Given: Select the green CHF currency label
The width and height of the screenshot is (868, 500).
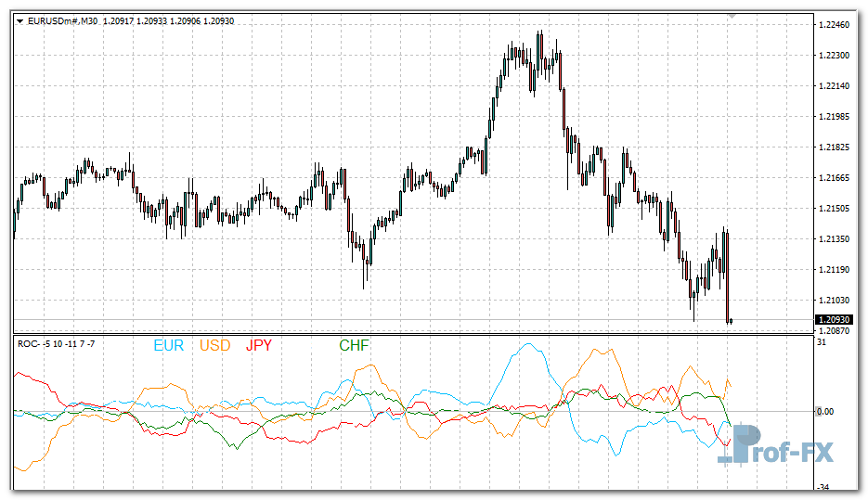Looking at the screenshot, I should point(354,346).
